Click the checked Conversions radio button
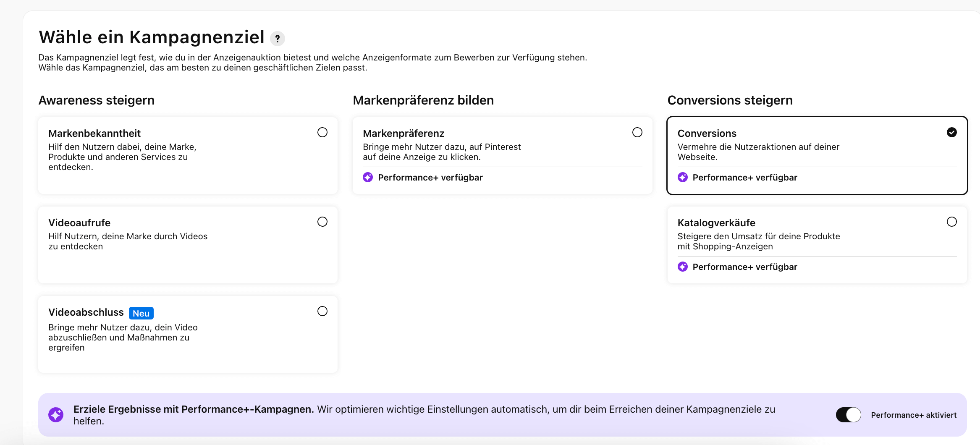Image resolution: width=980 pixels, height=445 pixels. [952, 132]
